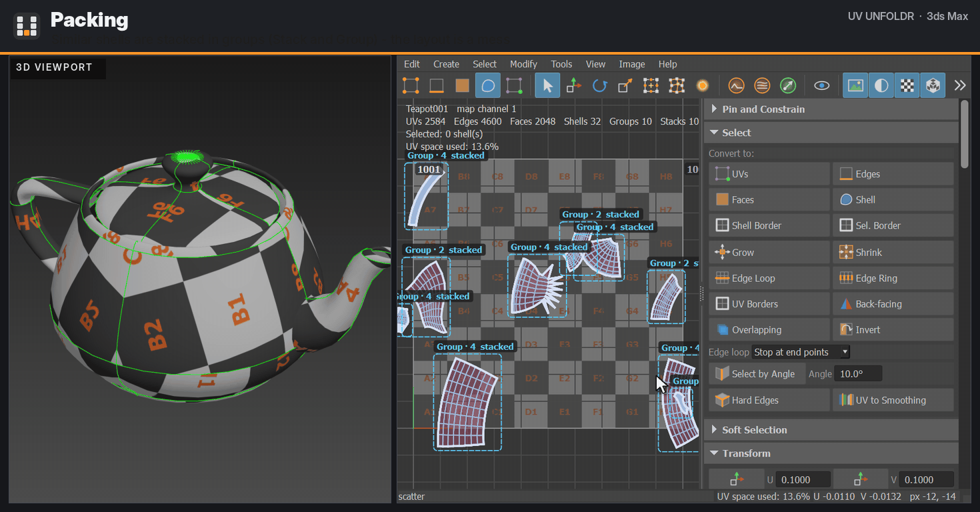Image resolution: width=980 pixels, height=512 pixels.
Task: Open the Edge loop stop mode dropdown
Action: pyautogui.click(x=801, y=352)
